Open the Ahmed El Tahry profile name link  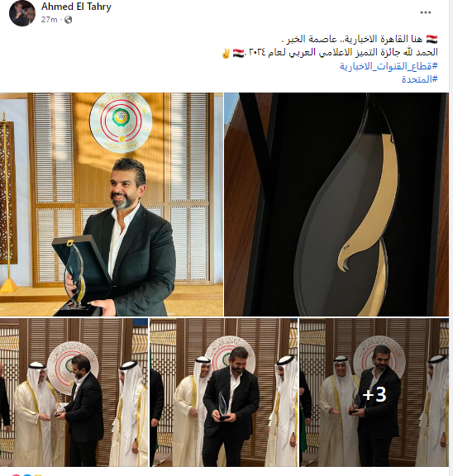76,7
